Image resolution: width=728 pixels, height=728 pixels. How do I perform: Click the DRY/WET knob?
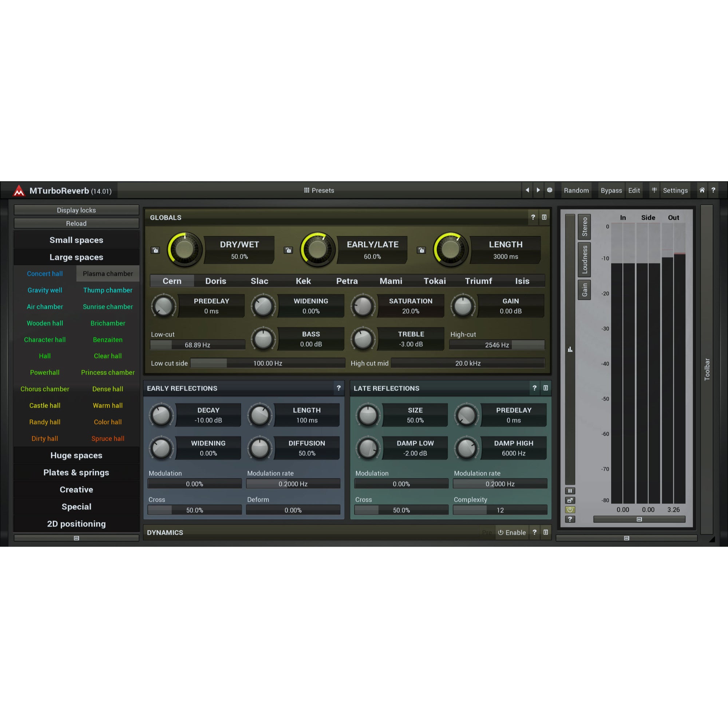pyautogui.click(x=185, y=249)
